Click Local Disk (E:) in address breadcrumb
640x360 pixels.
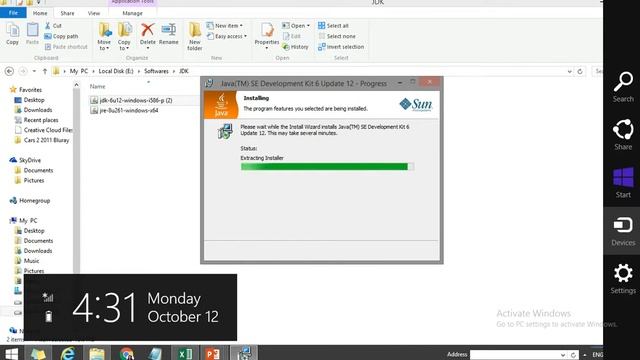click(x=116, y=71)
